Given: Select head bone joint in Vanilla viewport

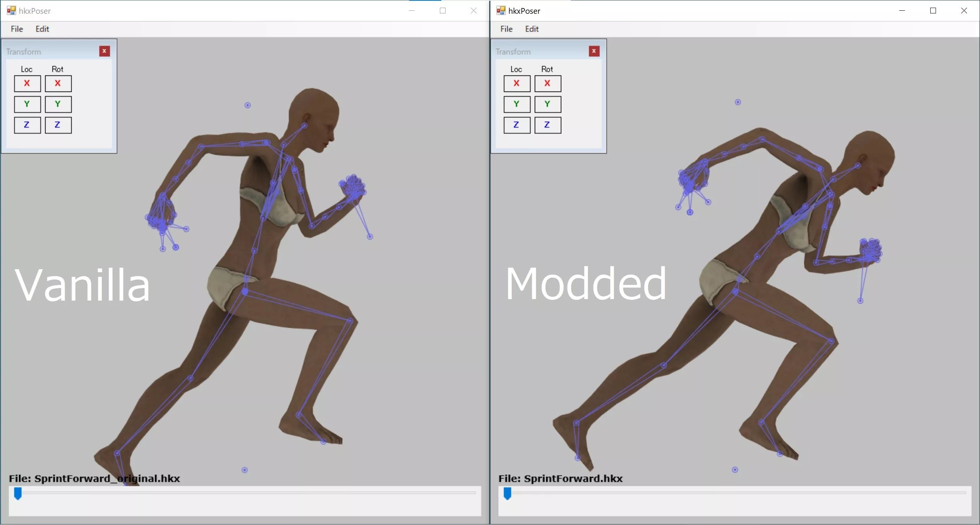Looking at the screenshot, I should coord(304,126).
